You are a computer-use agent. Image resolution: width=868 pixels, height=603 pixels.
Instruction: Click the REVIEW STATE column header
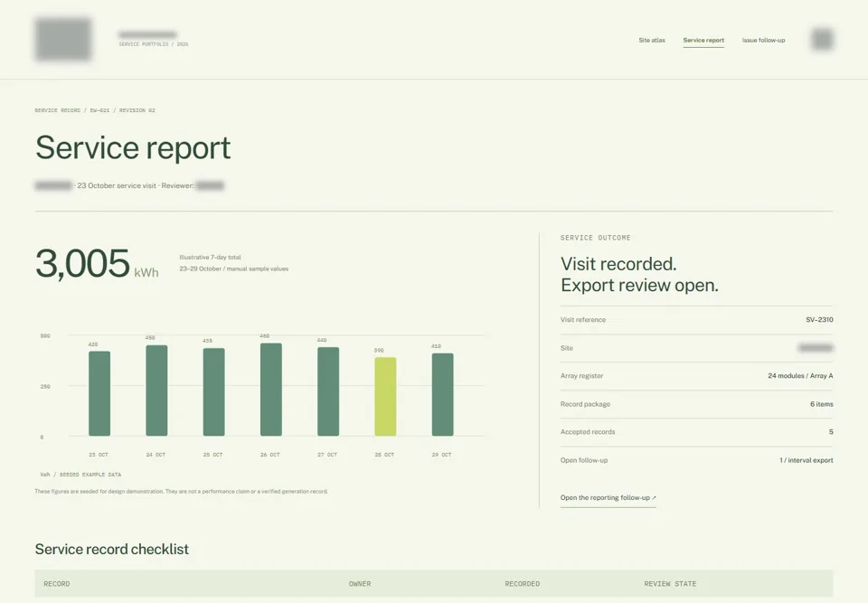670,584
